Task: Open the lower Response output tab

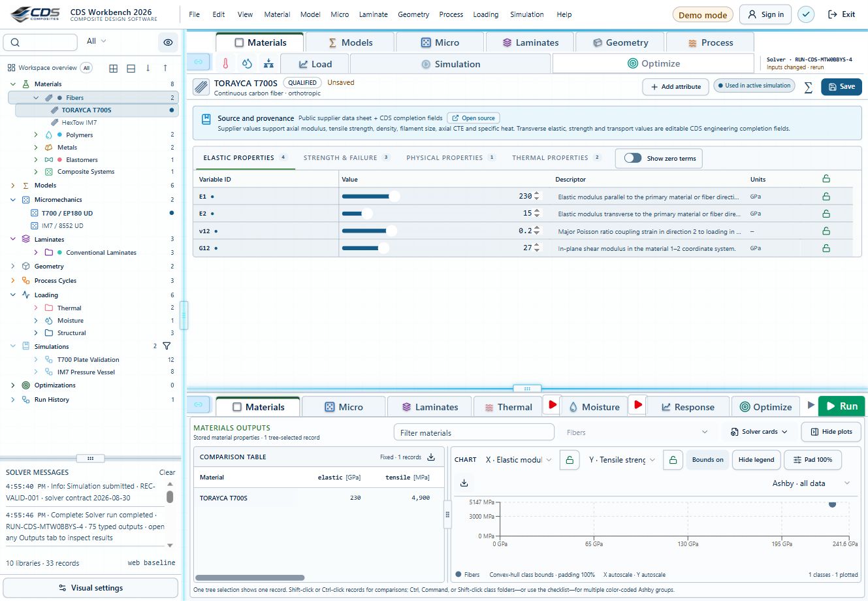Action: [688, 407]
